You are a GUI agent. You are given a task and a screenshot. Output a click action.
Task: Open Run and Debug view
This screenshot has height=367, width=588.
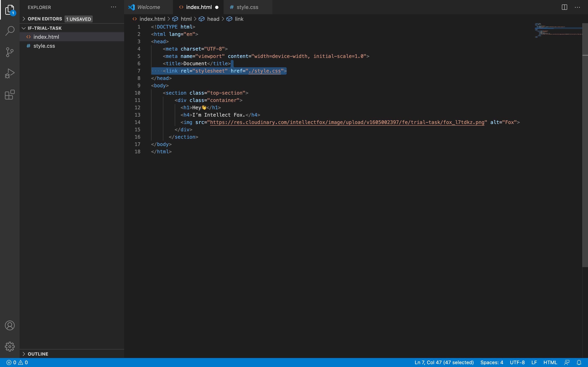click(x=10, y=73)
